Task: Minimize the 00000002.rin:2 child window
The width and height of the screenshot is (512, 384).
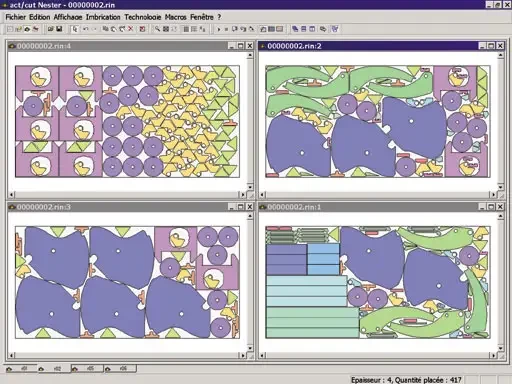Action: 482,46
